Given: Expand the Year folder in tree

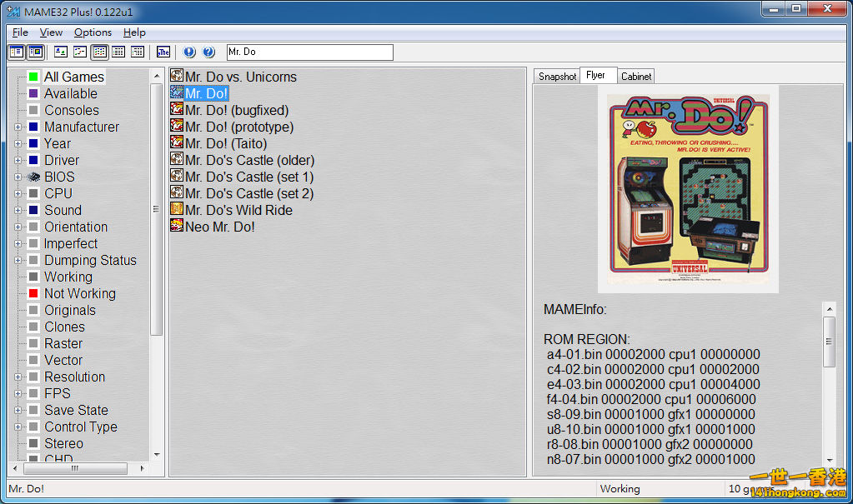Looking at the screenshot, I should coord(18,144).
